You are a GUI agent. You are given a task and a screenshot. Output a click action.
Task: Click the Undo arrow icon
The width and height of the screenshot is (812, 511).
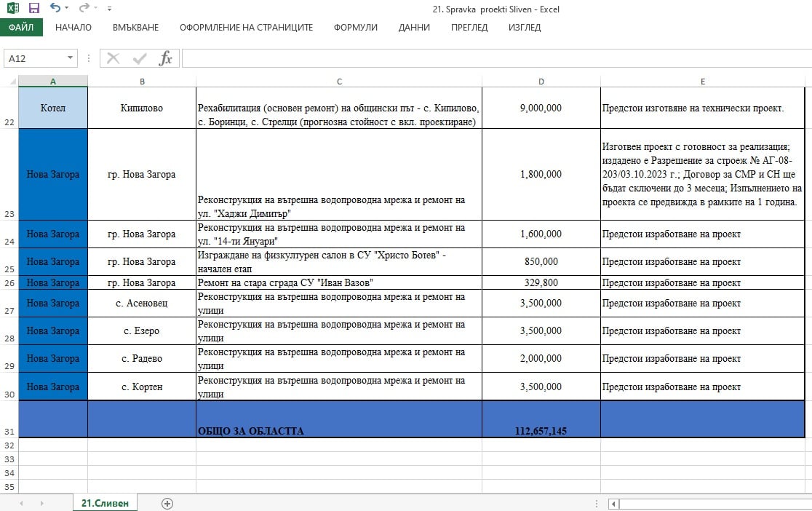click(x=55, y=9)
